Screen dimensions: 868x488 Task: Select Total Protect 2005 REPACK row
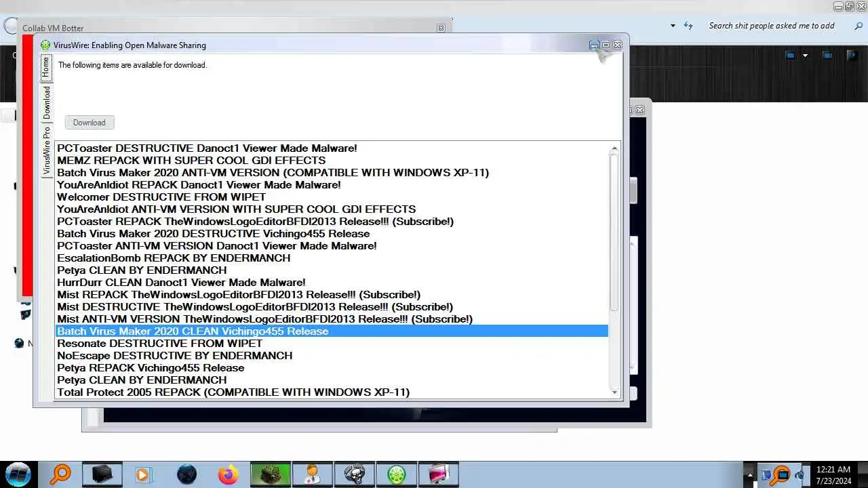(x=332, y=392)
